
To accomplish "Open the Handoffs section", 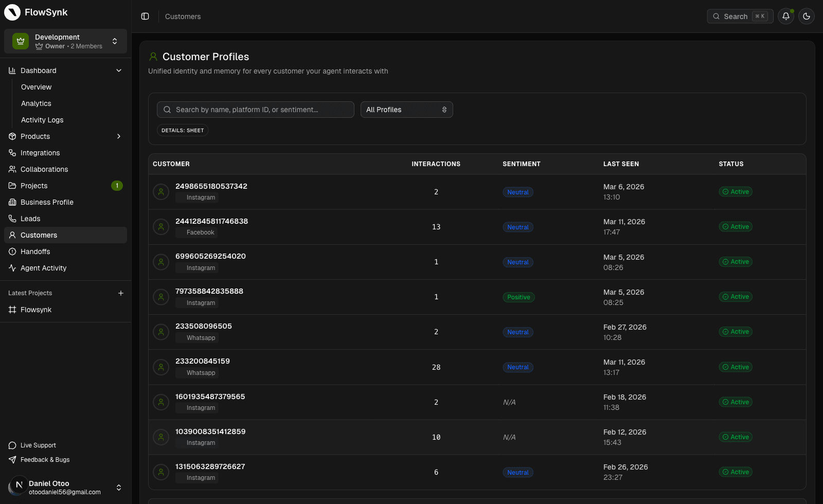I will click(x=35, y=251).
